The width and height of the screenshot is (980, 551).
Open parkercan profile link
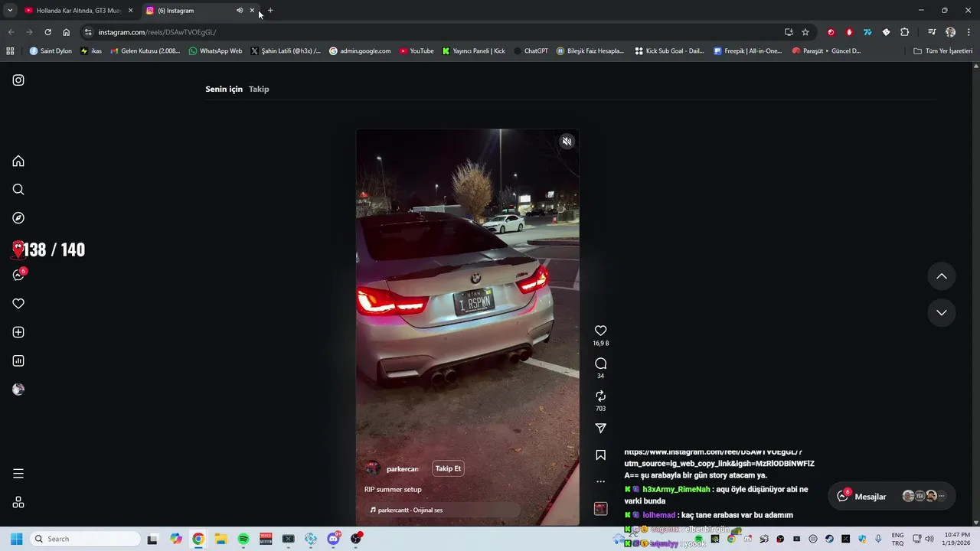(403, 469)
